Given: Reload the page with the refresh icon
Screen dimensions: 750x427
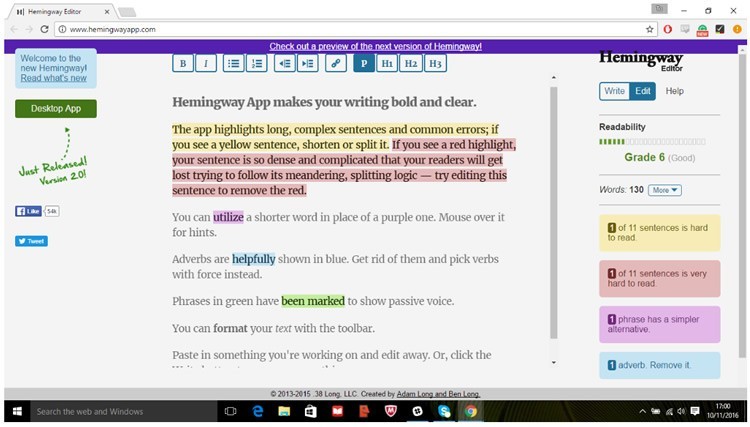Looking at the screenshot, I should point(44,29).
